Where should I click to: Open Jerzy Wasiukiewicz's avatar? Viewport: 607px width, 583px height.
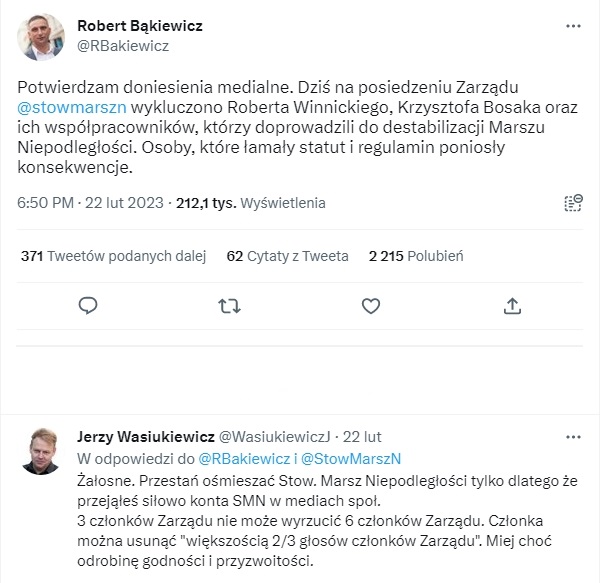point(40,454)
